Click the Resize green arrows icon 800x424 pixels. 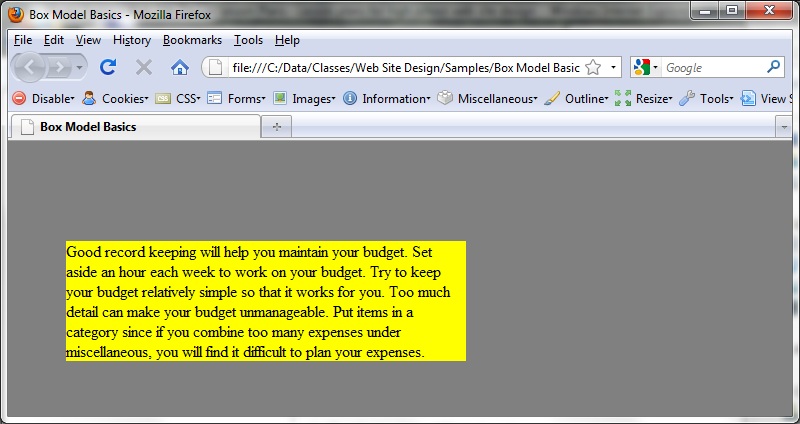click(x=623, y=98)
